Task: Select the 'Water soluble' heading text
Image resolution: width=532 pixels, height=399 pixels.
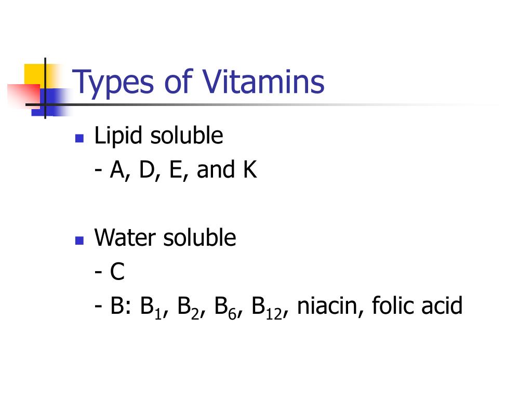Action: click(165, 237)
